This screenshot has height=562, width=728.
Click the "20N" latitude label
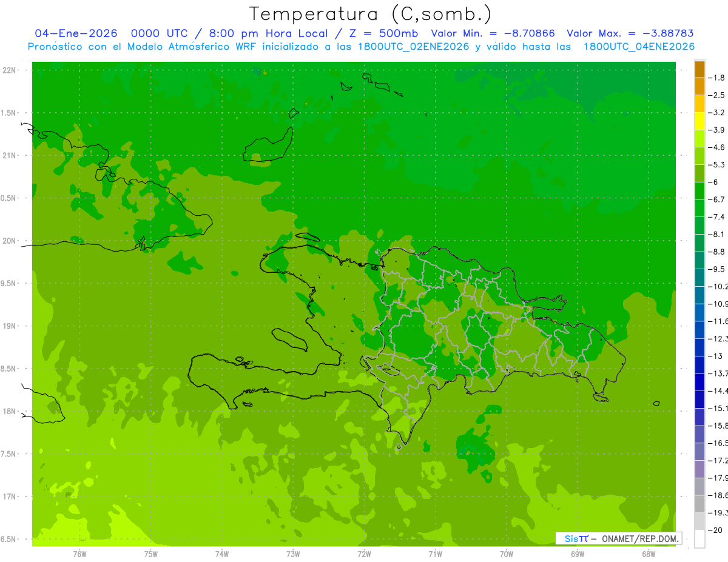[x=9, y=241]
